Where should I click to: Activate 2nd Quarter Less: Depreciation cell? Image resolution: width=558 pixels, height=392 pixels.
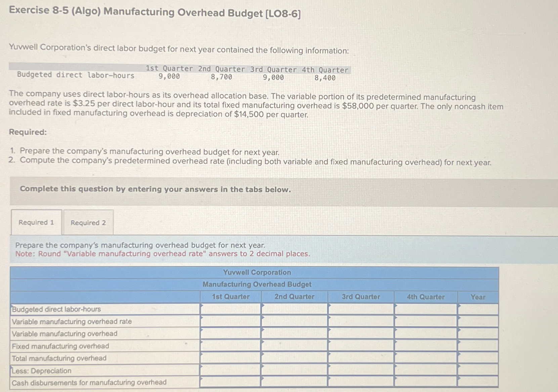[x=294, y=370]
